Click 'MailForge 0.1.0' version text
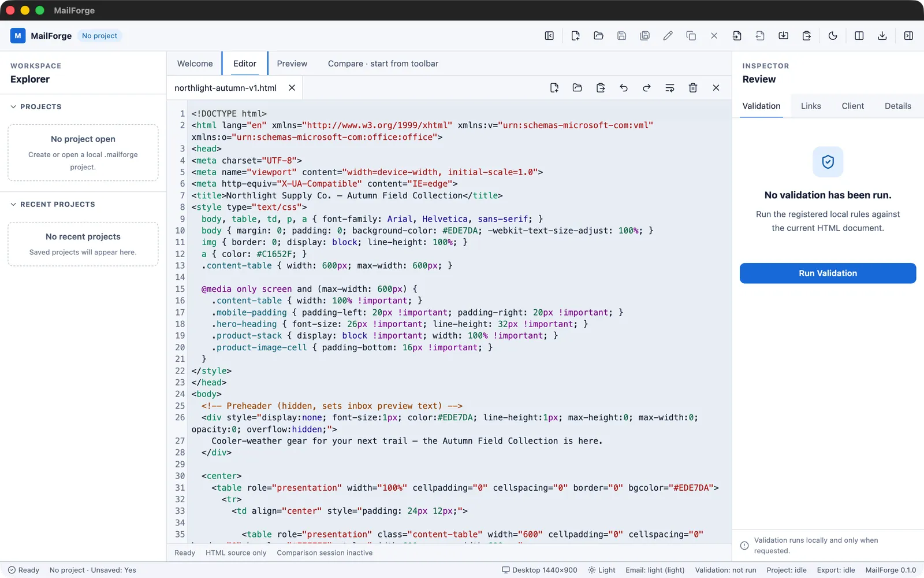Screen dimensions: 924x578 (891, 570)
